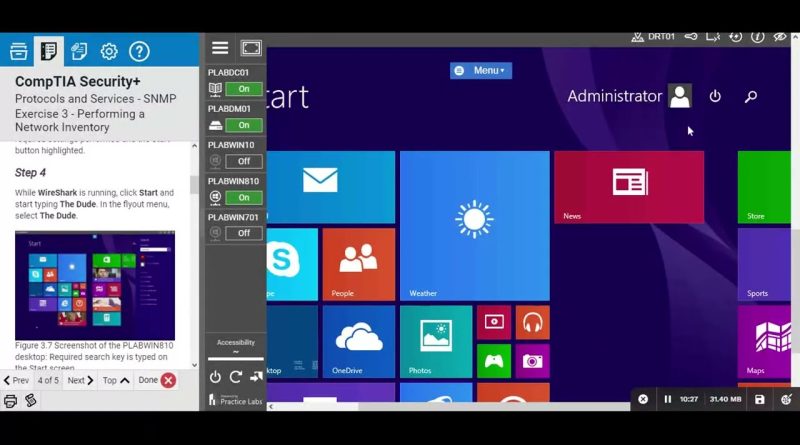
Task: Cancel recording with the X button
Action: pyautogui.click(x=643, y=399)
